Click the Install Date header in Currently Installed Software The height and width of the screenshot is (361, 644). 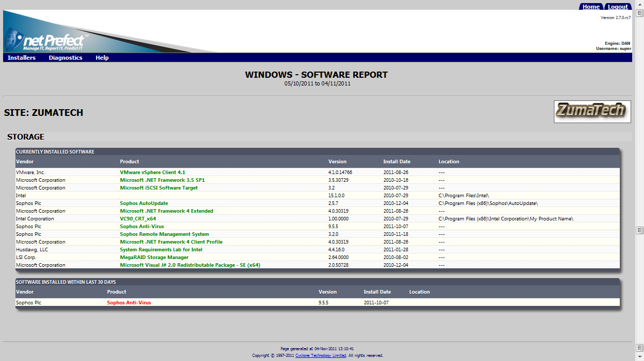pyautogui.click(x=397, y=162)
